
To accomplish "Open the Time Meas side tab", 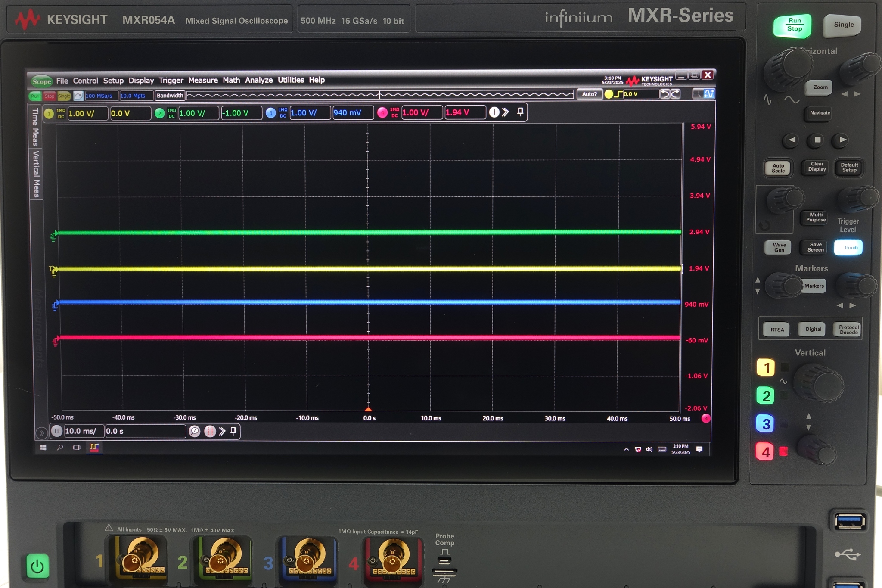I will 35,127.
